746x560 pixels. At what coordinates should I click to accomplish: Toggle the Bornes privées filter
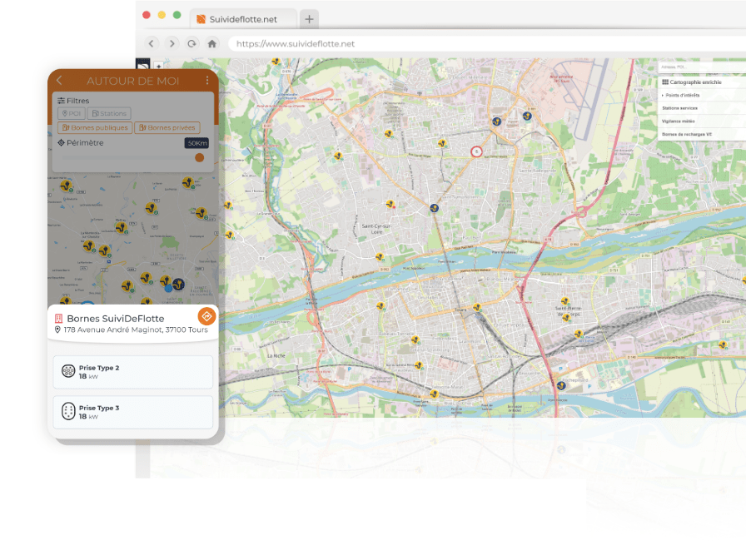point(167,128)
